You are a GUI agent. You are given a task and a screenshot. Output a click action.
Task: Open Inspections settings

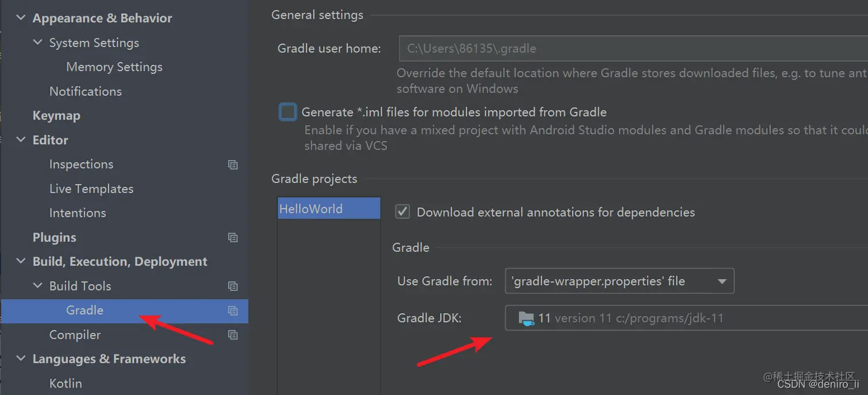pos(82,164)
